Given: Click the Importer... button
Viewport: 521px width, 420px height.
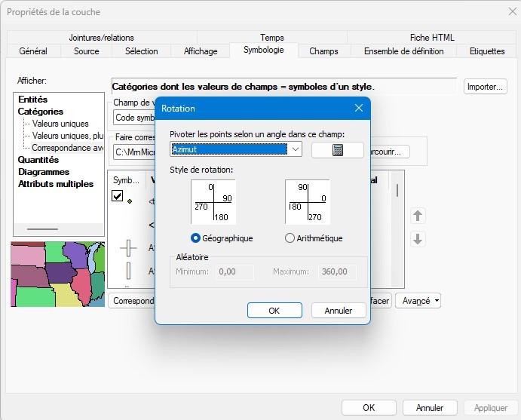Looking at the screenshot, I should point(485,87).
